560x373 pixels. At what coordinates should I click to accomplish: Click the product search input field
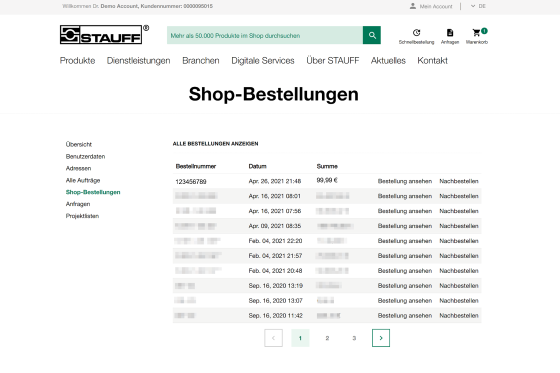(265, 35)
